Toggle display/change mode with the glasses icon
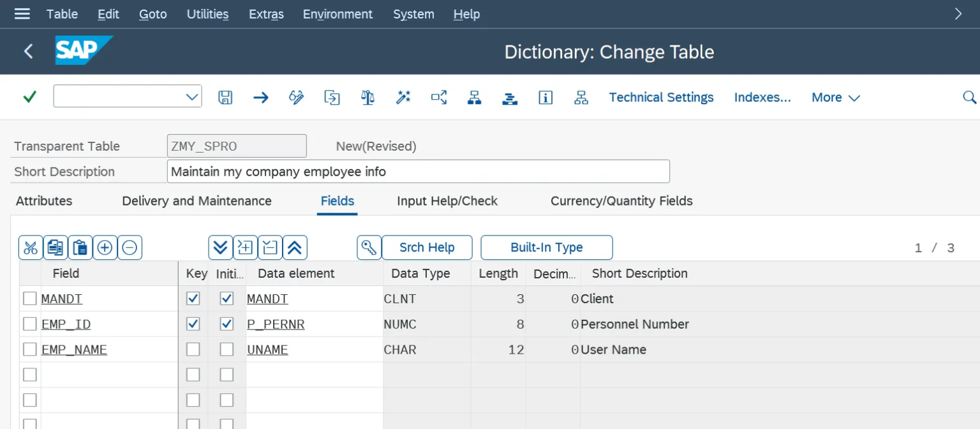This screenshot has height=429, width=980. click(296, 97)
